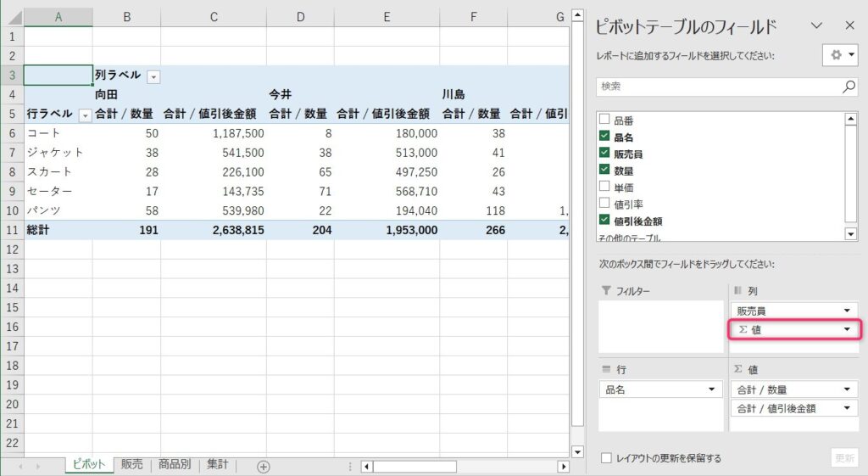Enable the 単価 field checkbox
Screen dimensions: 868x476
click(604, 186)
